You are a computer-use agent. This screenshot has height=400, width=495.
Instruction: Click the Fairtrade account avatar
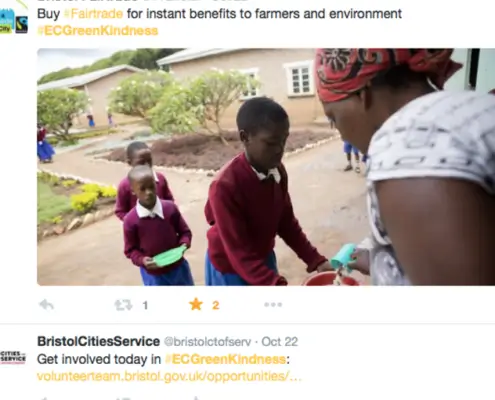[x=13, y=21]
